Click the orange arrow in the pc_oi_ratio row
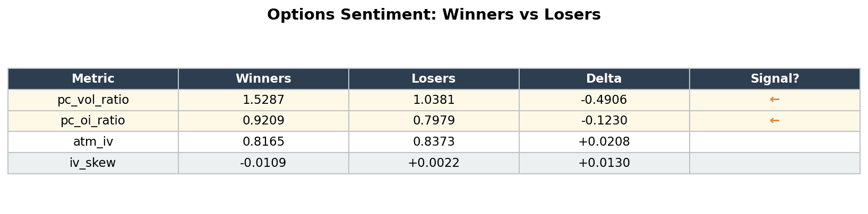 coord(775,121)
